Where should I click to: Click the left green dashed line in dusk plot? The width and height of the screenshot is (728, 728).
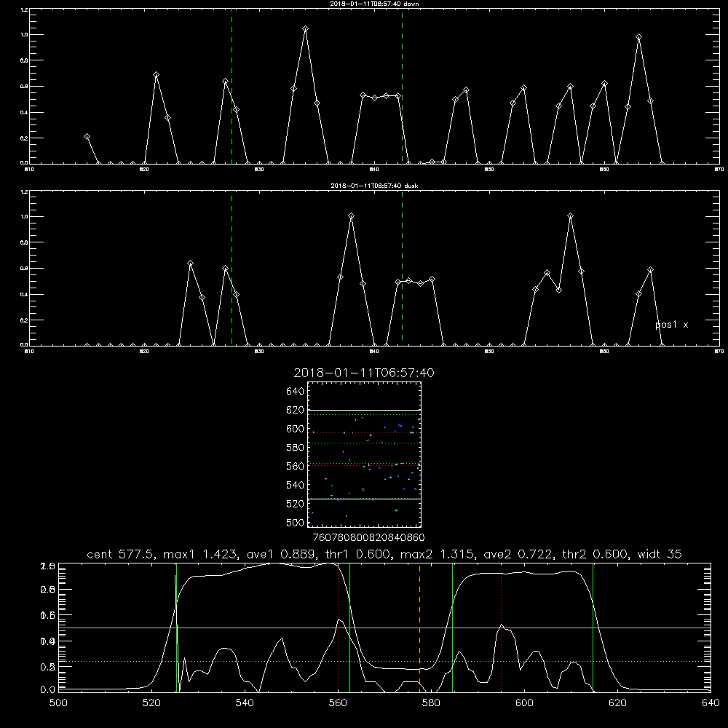(232, 268)
